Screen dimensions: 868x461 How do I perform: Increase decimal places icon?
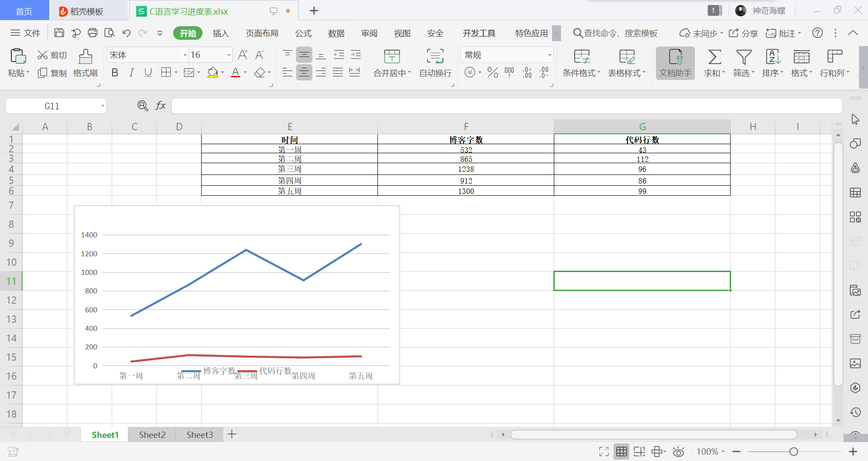click(527, 72)
